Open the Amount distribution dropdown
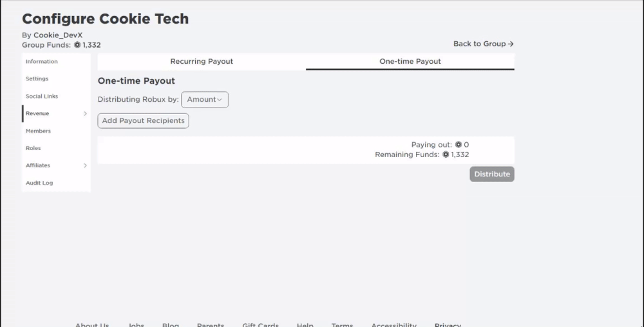Viewport: 644px width, 327px height. 205,100
